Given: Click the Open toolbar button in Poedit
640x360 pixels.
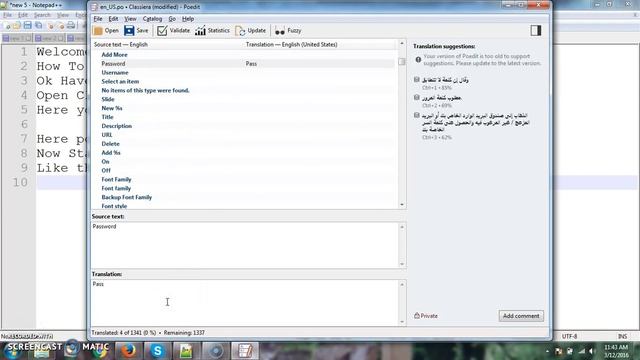Looking at the screenshot, I should 106,31.
